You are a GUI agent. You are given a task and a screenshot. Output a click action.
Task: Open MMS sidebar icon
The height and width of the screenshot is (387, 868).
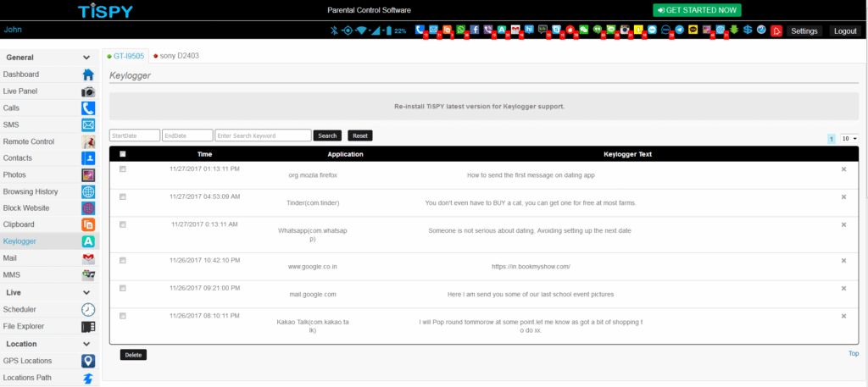coord(88,274)
